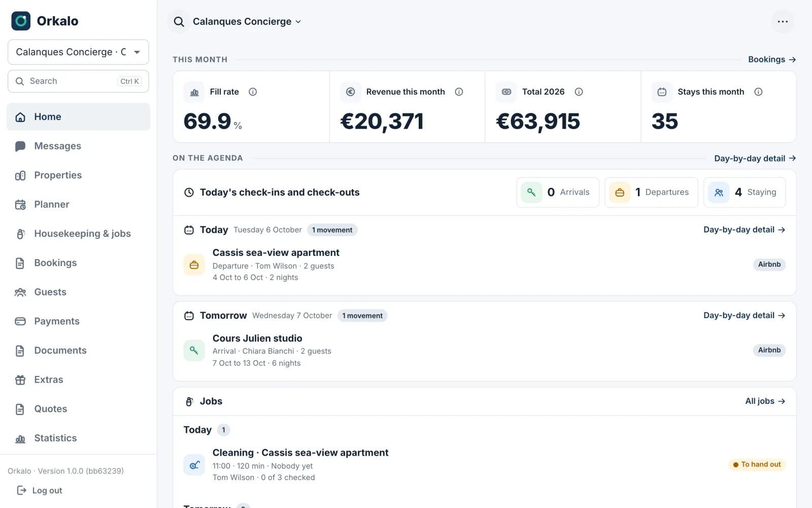Click the Fill rate chart icon
Image resolution: width=812 pixels, height=508 pixels.
pyautogui.click(x=194, y=92)
